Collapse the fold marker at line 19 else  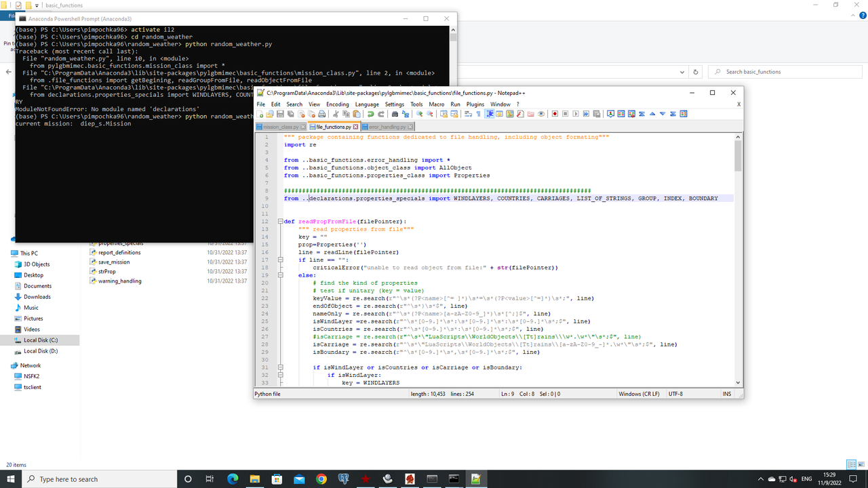coord(281,275)
